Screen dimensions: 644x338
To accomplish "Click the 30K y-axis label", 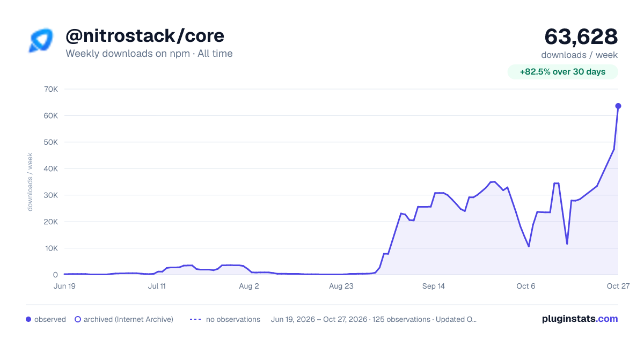I will tap(50, 195).
